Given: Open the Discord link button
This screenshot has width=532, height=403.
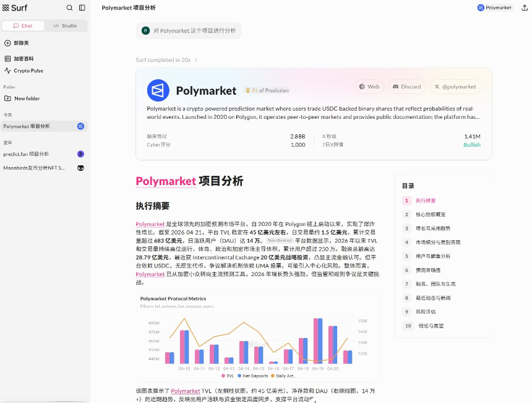Looking at the screenshot, I should (x=407, y=87).
